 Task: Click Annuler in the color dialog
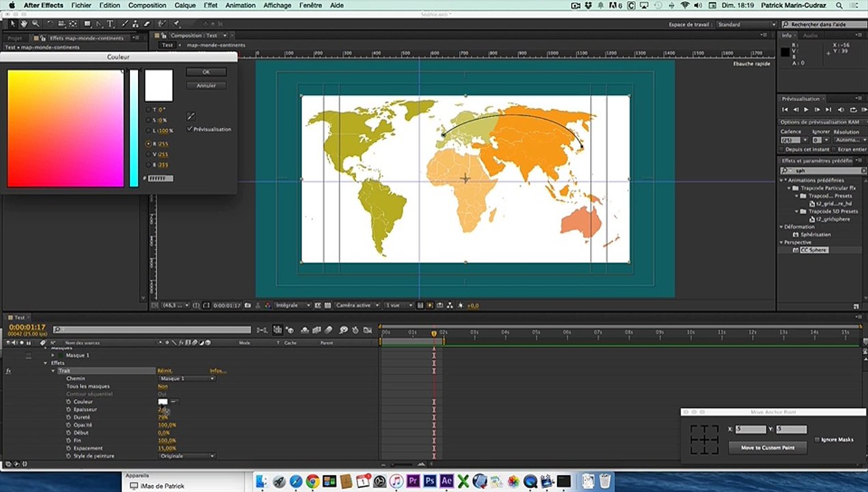coord(206,85)
